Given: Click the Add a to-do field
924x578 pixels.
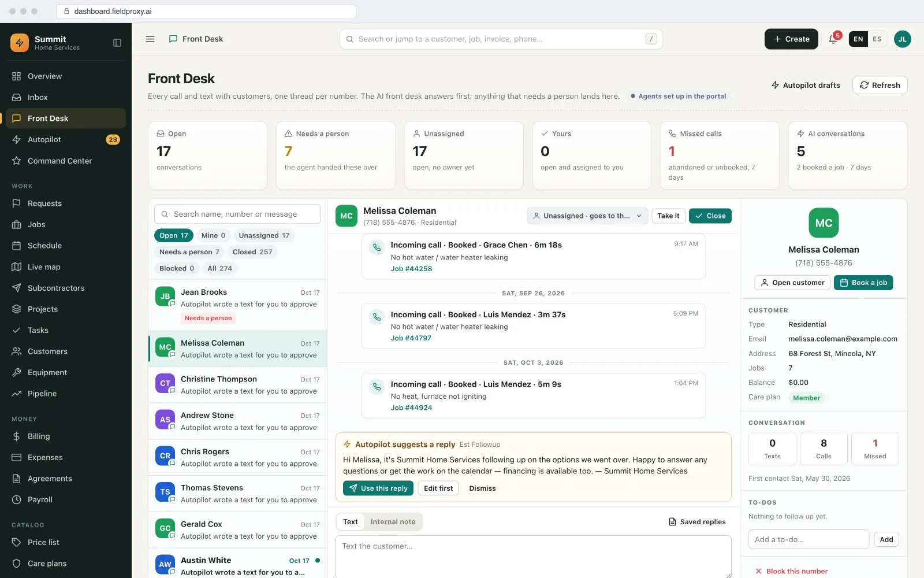Looking at the screenshot, I should coord(808,539).
